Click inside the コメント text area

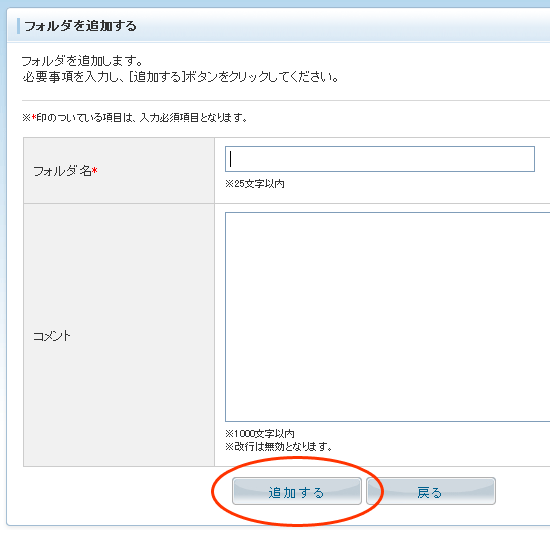(388, 316)
